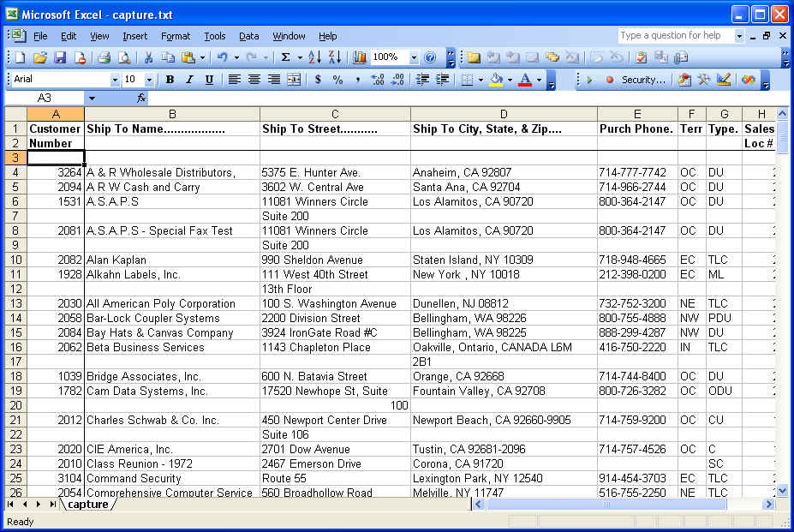Expand the Arial font name dropdown
This screenshot has width=794, height=532.
coord(115,80)
